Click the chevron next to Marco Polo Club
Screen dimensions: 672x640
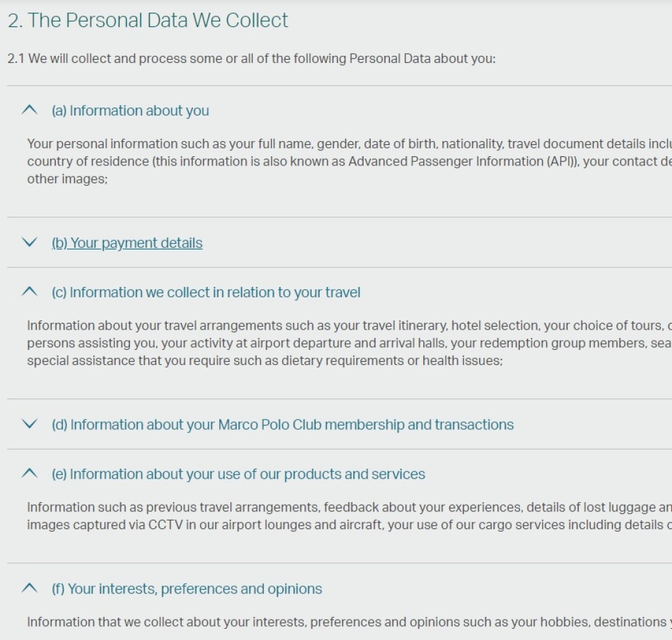pos(30,425)
